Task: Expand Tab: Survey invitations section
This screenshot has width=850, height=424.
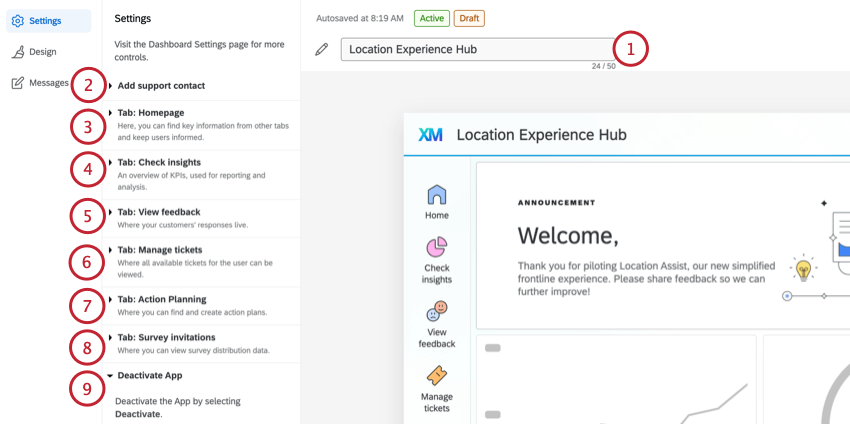Action: pyautogui.click(x=201, y=344)
